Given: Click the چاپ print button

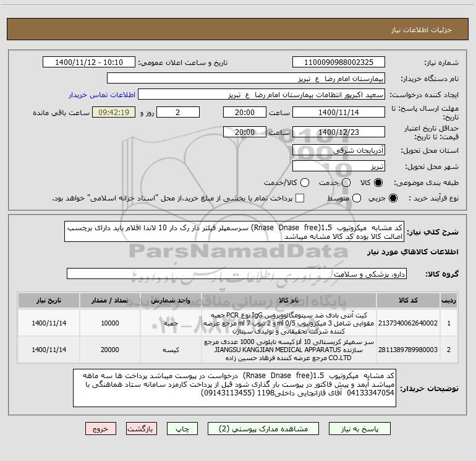Looking at the screenshot, I should [182, 428].
